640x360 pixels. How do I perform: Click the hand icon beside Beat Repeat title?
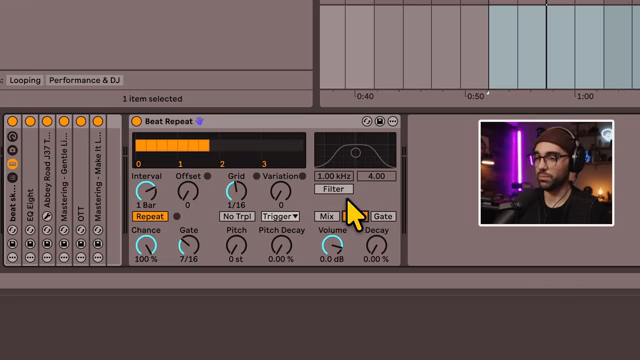click(x=199, y=121)
